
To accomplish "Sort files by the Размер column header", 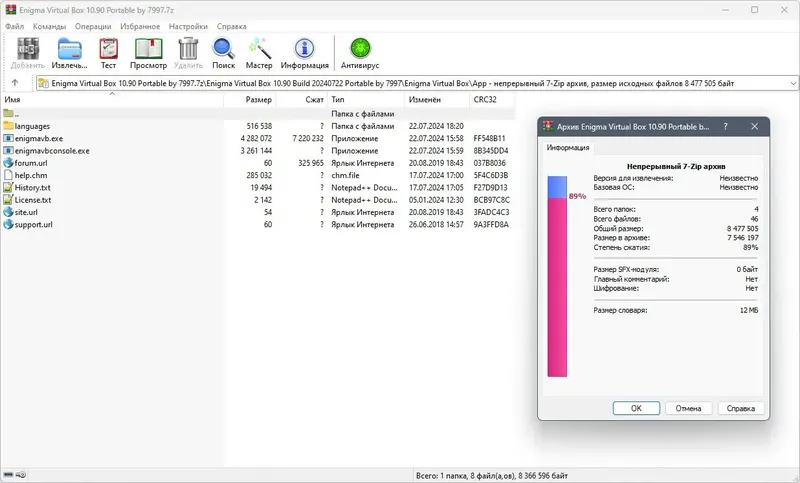I will (x=250, y=99).
